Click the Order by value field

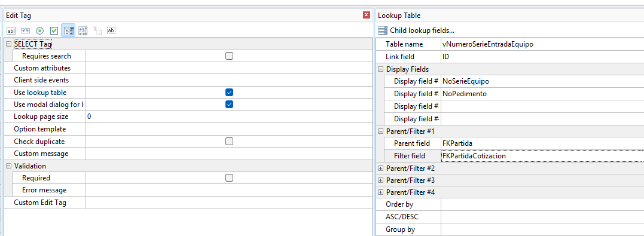coord(542,204)
